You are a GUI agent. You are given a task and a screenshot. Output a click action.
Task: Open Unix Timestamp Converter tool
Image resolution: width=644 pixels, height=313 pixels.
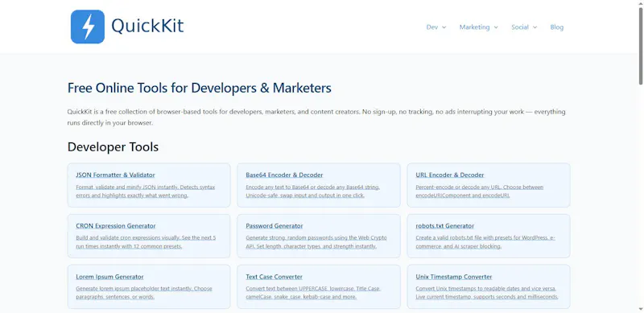(x=454, y=277)
